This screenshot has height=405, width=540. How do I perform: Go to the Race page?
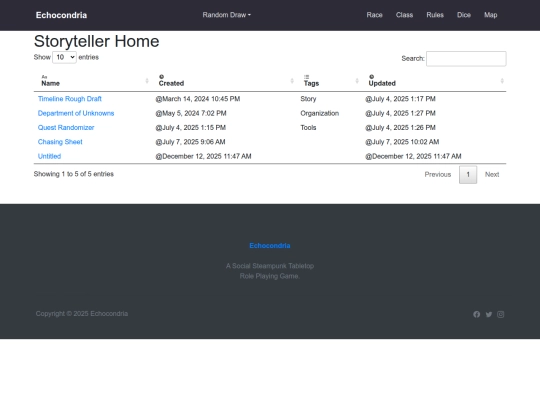click(374, 15)
